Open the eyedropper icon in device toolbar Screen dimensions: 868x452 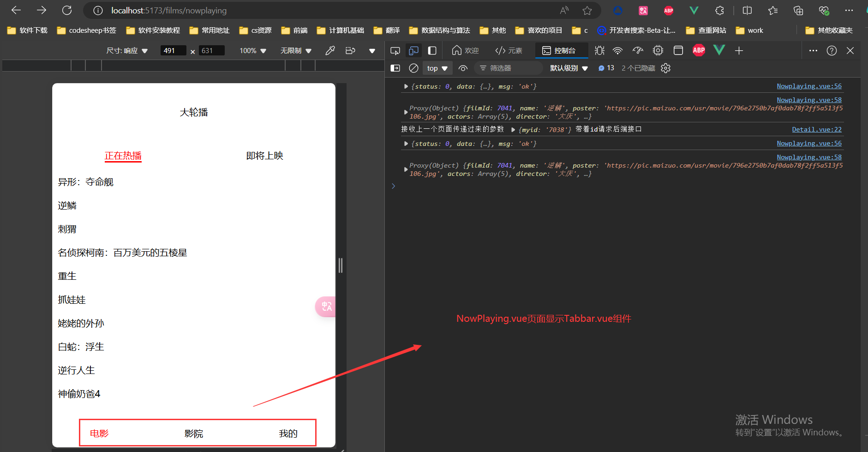(x=330, y=50)
